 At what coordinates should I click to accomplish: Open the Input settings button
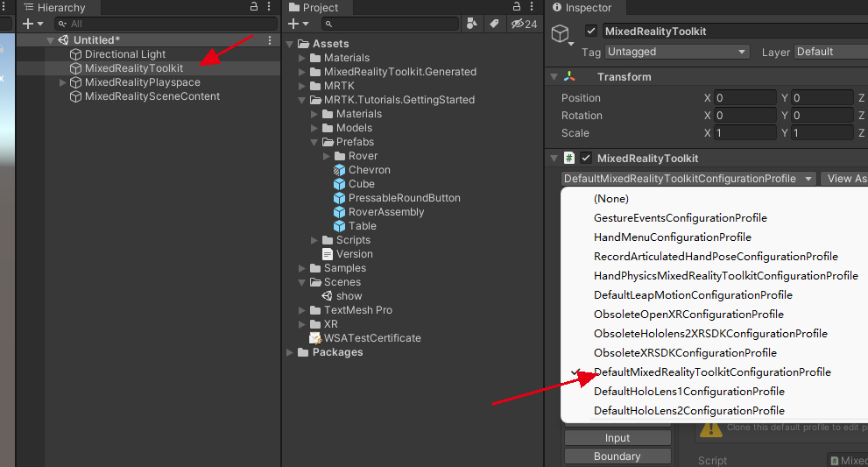click(x=617, y=437)
